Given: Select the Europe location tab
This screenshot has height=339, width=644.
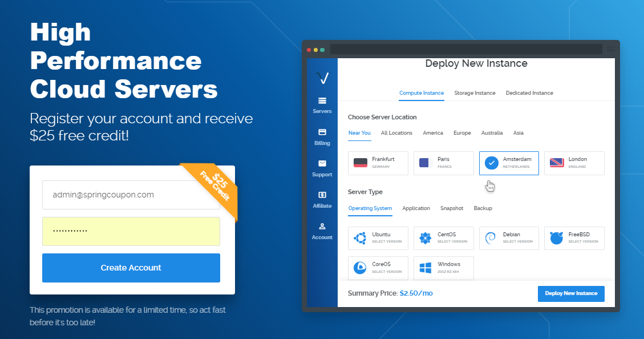Looking at the screenshot, I should [462, 133].
